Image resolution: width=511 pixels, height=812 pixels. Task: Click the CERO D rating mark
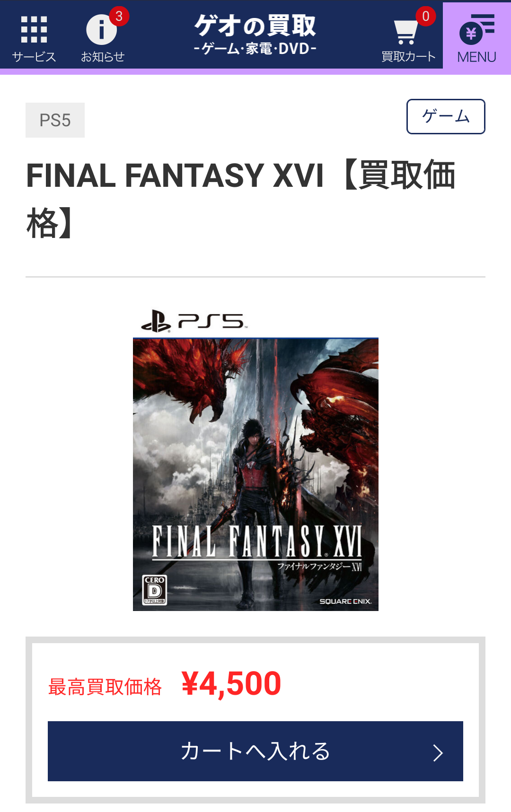pos(155,590)
